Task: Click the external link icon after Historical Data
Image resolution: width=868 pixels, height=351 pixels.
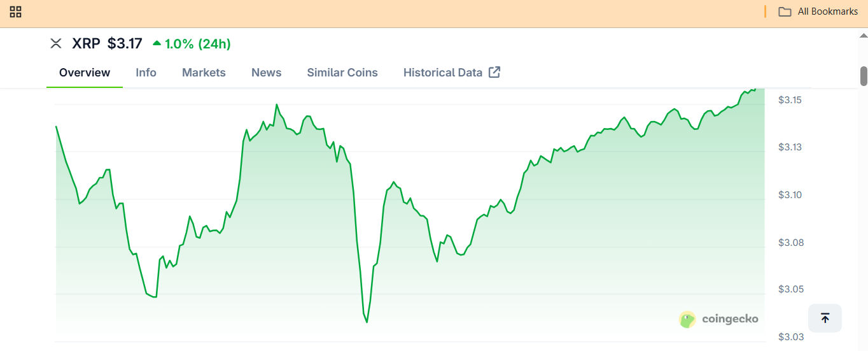Action: [494, 72]
